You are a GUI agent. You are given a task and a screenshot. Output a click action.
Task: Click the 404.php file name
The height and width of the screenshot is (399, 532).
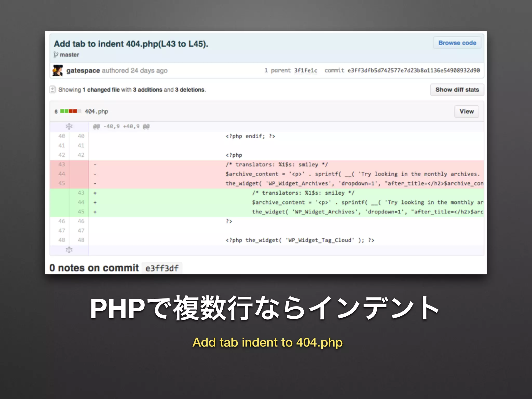click(x=96, y=111)
